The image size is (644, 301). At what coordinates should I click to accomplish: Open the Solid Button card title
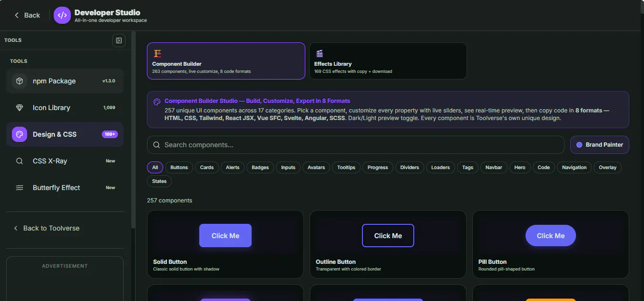(170, 262)
